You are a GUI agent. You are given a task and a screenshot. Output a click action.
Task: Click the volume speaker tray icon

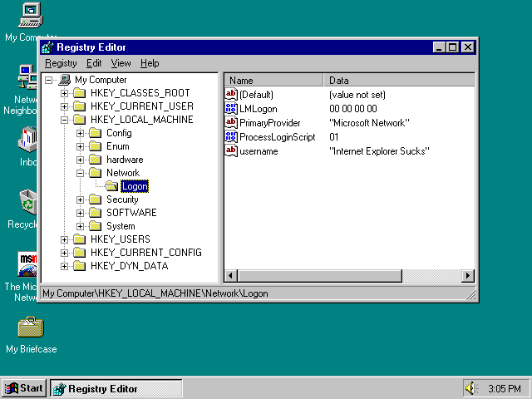(471, 388)
